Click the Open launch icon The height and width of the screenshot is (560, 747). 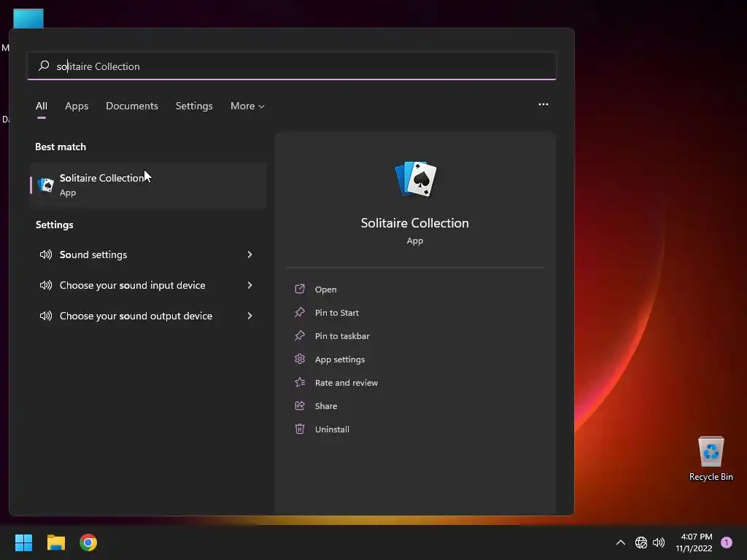(300, 289)
